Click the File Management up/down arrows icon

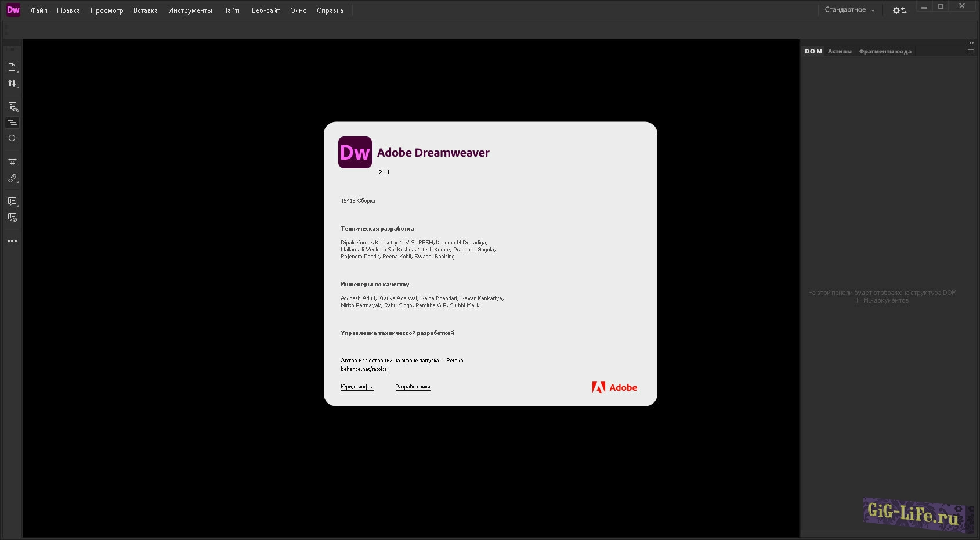pos(12,84)
